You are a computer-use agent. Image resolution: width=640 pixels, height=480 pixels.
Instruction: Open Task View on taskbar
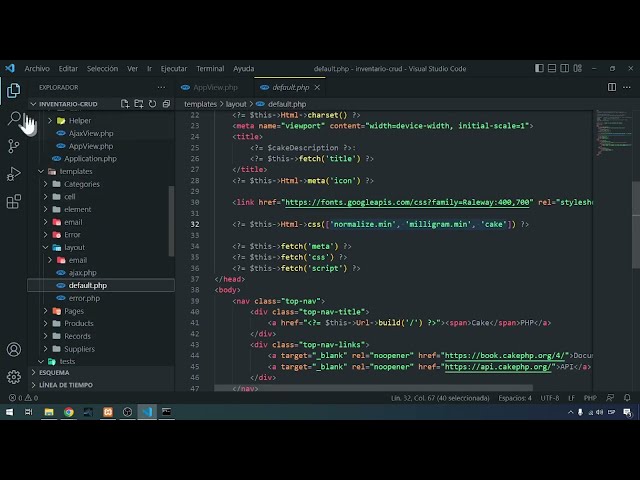(x=29, y=412)
